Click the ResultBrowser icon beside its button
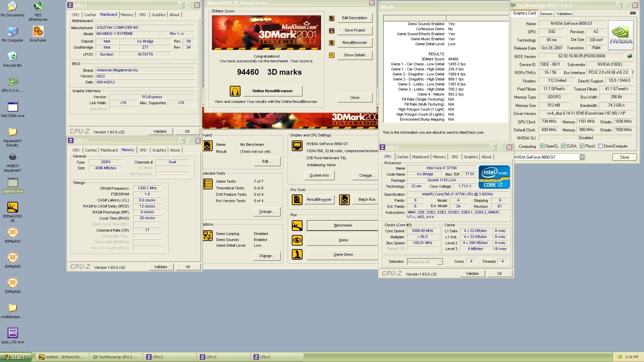644x362 pixels. click(x=331, y=43)
